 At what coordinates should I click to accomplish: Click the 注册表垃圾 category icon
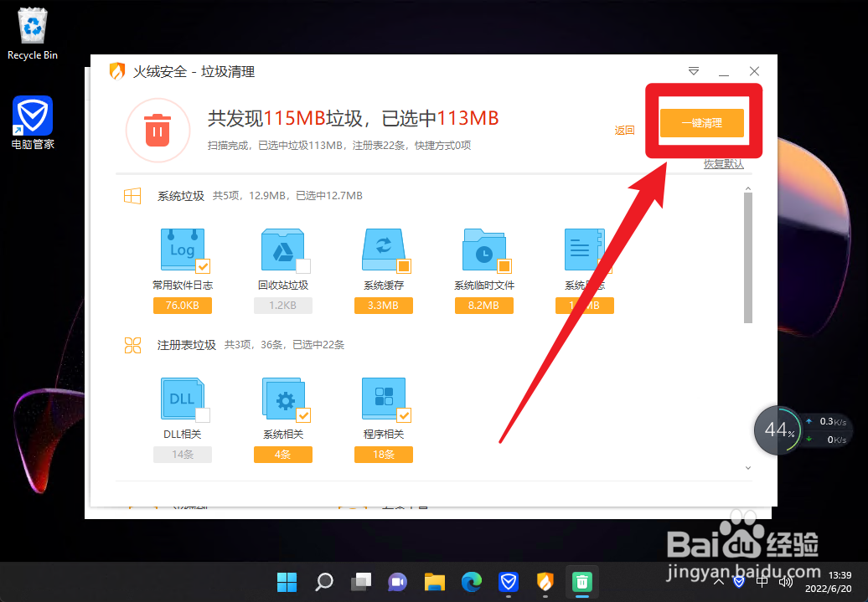point(132,345)
